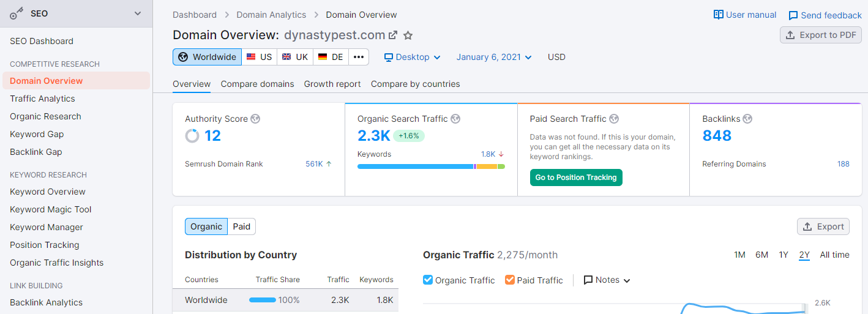Click the Go to Position Tracking button
The width and height of the screenshot is (868, 314).
click(x=576, y=178)
